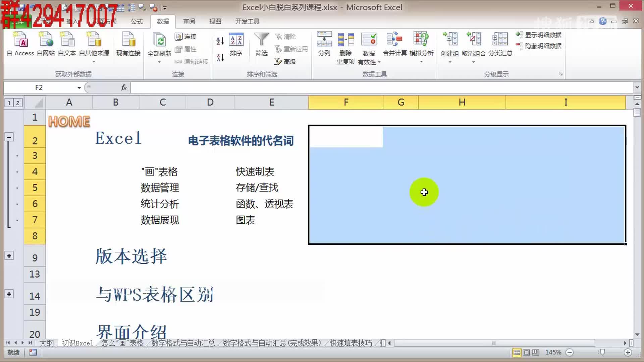Import data from website (自网站)
Screen dimensions: 644x362
click(46, 44)
